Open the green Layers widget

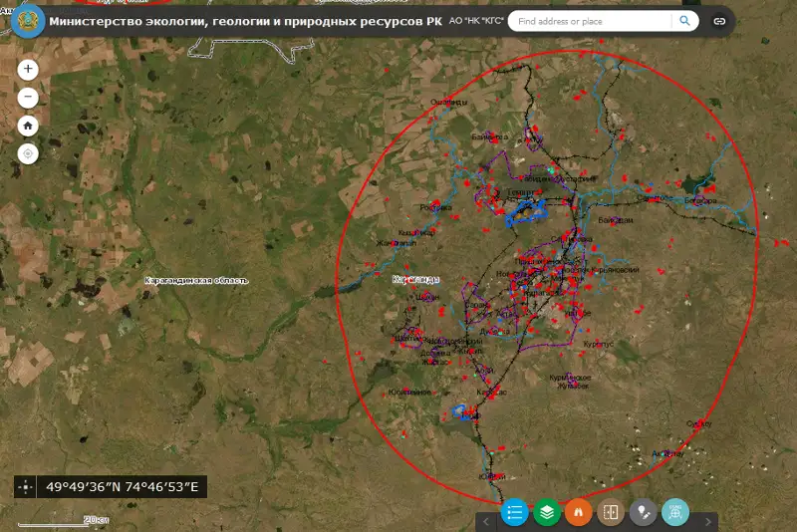(x=546, y=512)
